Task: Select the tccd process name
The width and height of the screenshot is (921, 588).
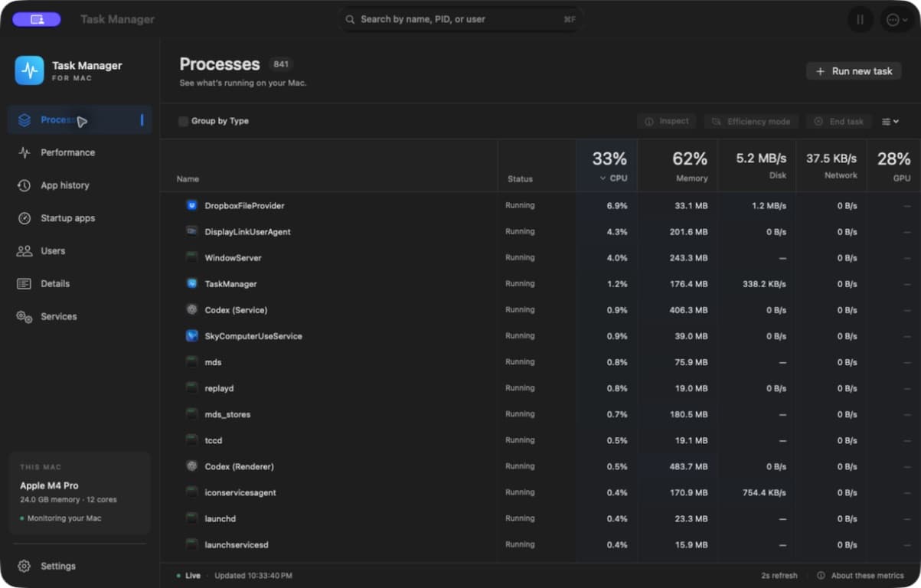Action: coord(213,440)
